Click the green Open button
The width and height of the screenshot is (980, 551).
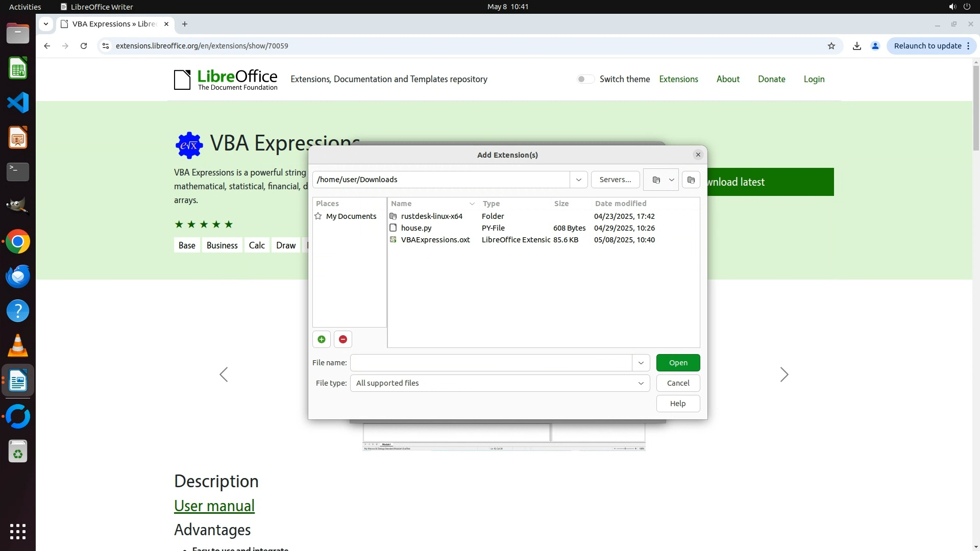click(x=678, y=363)
